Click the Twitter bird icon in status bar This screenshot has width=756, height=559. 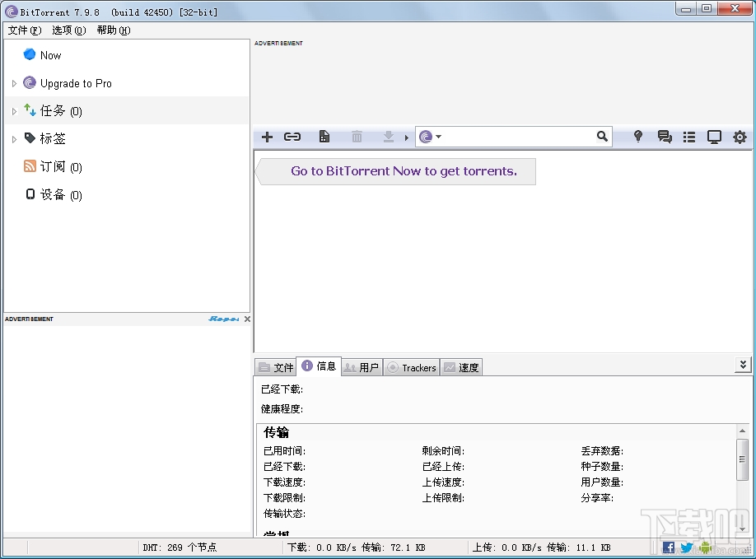[x=687, y=547]
